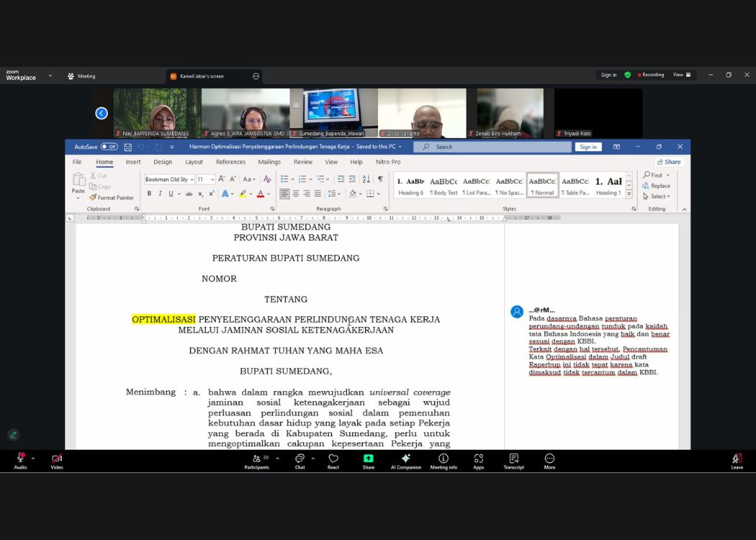Apply Bold formatting in Word
The height and width of the screenshot is (540, 756).
tap(149, 194)
